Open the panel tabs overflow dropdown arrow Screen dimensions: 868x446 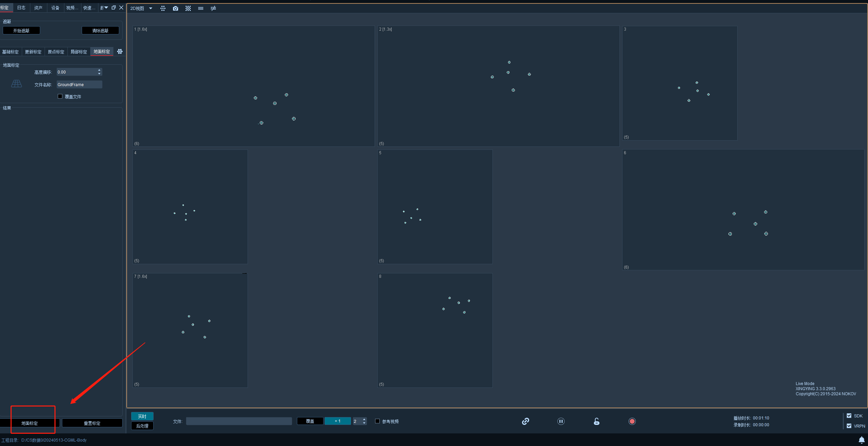tap(106, 7)
